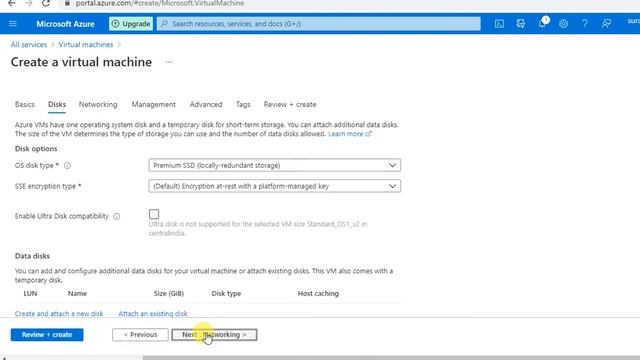The width and height of the screenshot is (640, 360).
Task: Open the Management tab
Action: click(x=153, y=104)
